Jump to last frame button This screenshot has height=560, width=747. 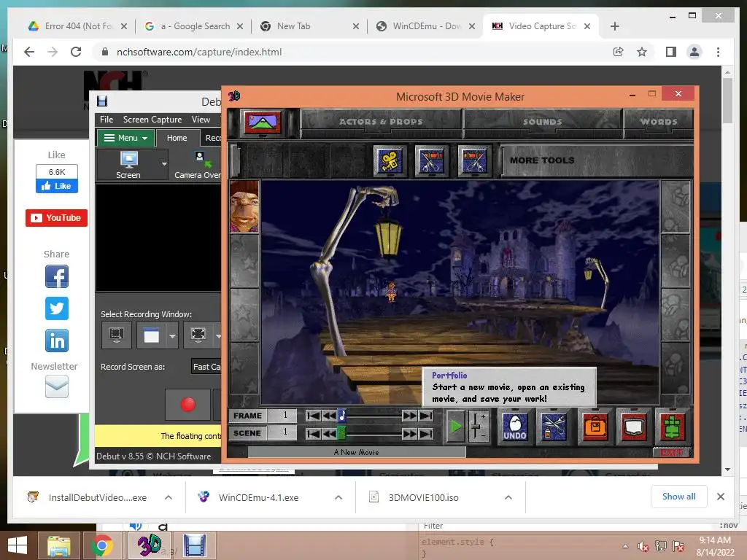coord(426,416)
